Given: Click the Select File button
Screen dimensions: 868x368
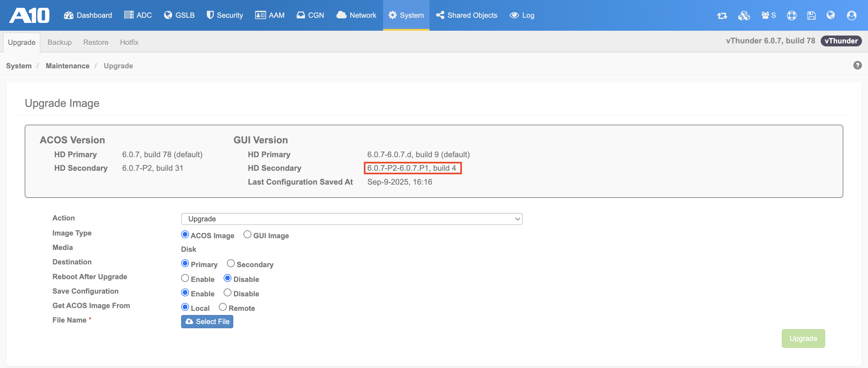Looking at the screenshot, I should click(x=207, y=322).
